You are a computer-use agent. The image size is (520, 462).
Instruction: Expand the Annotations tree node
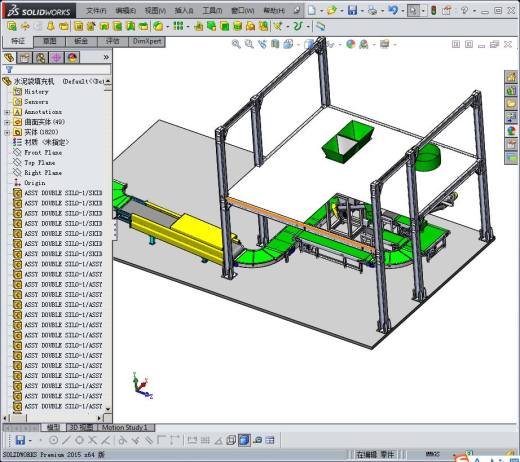7,112
